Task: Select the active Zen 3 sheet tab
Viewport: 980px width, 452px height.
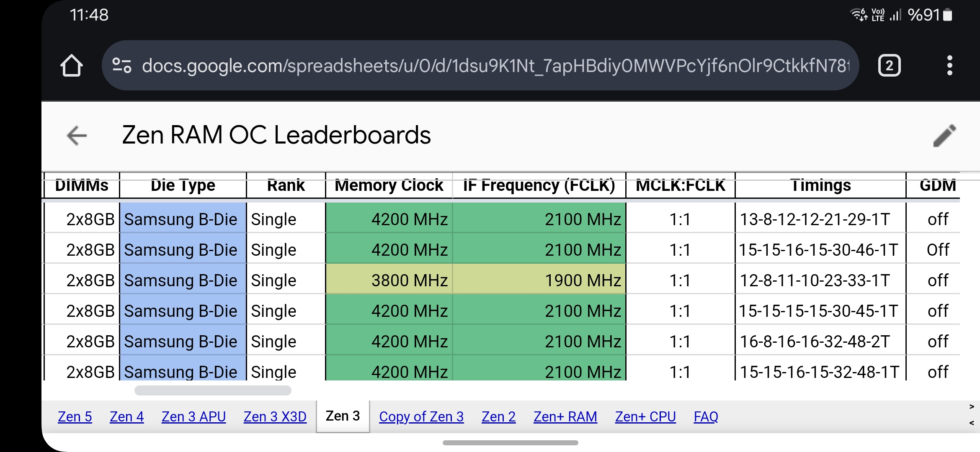Action: tap(343, 416)
